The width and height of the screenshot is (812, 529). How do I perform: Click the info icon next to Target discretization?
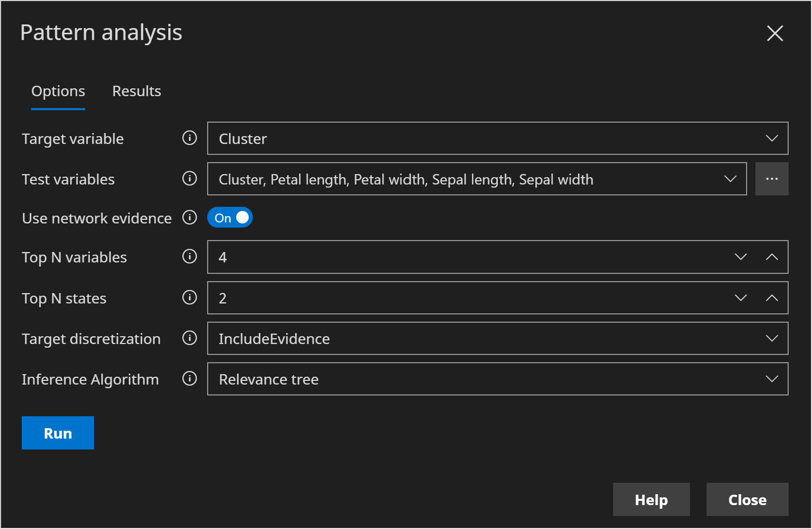tap(190, 338)
